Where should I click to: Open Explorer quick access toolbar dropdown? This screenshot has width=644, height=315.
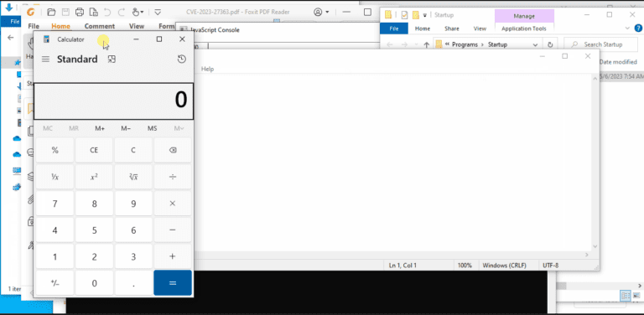click(x=424, y=15)
